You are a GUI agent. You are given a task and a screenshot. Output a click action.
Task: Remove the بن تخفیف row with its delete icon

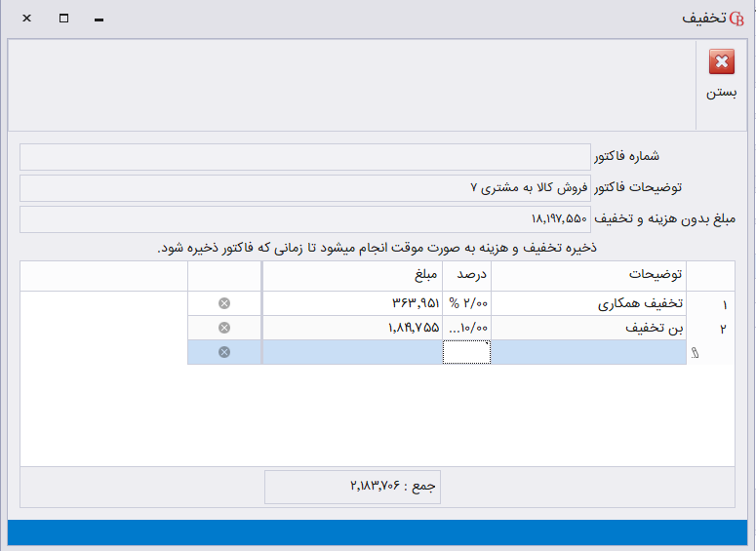pyautogui.click(x=224, y=328)
